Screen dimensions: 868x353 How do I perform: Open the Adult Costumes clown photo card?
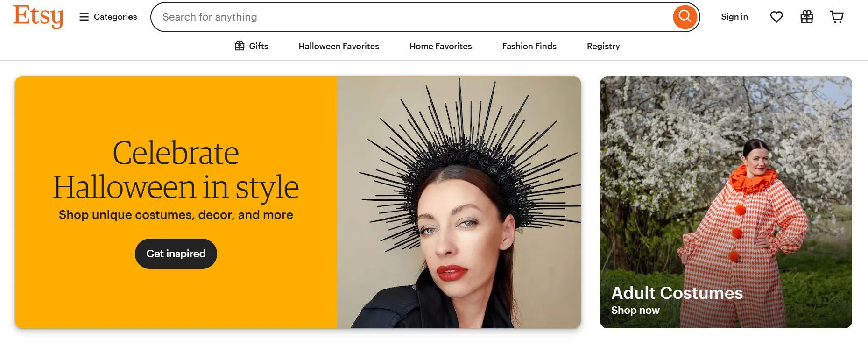click(726, 202)
